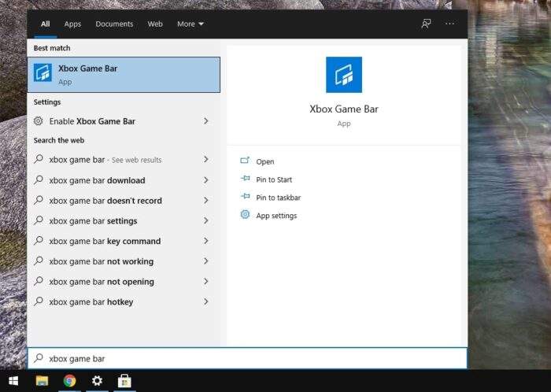Click search icon beside xbox game bar download

(39, 179)
